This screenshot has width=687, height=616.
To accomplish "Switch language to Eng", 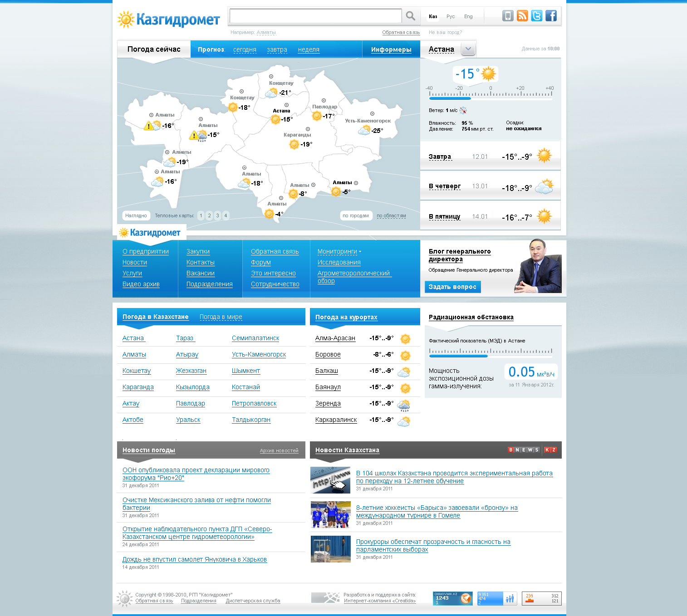I will pyautogui.click(x=468, y=16).
